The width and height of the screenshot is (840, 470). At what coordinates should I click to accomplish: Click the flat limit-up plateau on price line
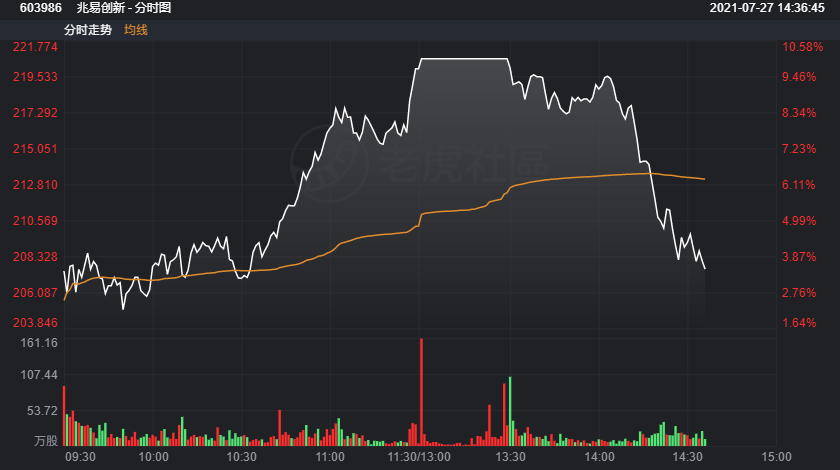[464, 58]
